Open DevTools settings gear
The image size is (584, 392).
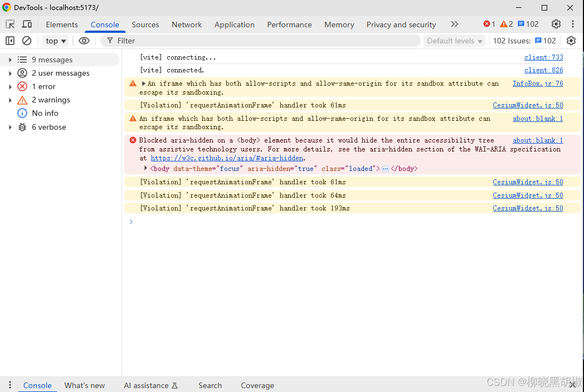[556, 24]
